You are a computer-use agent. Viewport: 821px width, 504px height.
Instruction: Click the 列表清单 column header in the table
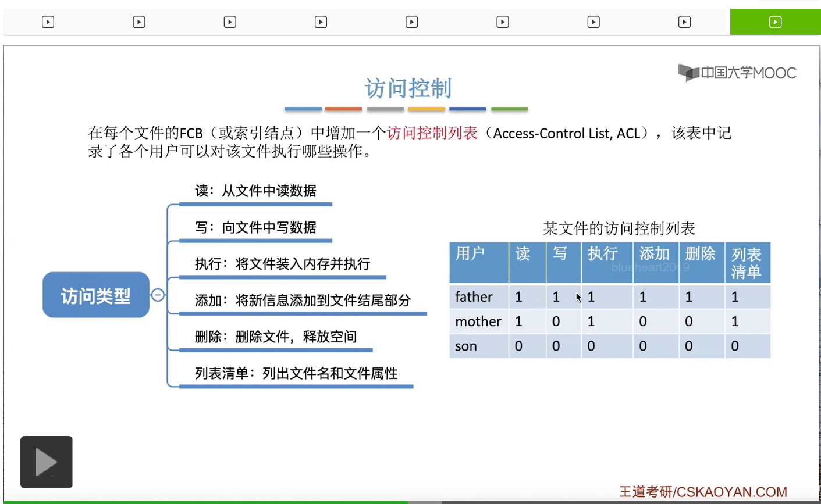[x=747, y=263]
